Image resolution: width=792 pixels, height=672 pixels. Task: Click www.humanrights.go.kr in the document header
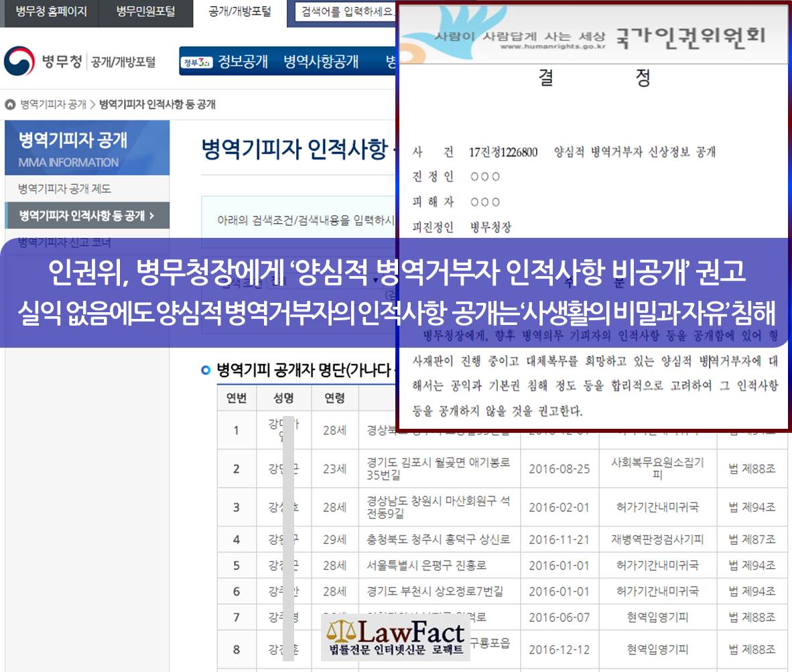pos(553,46)
